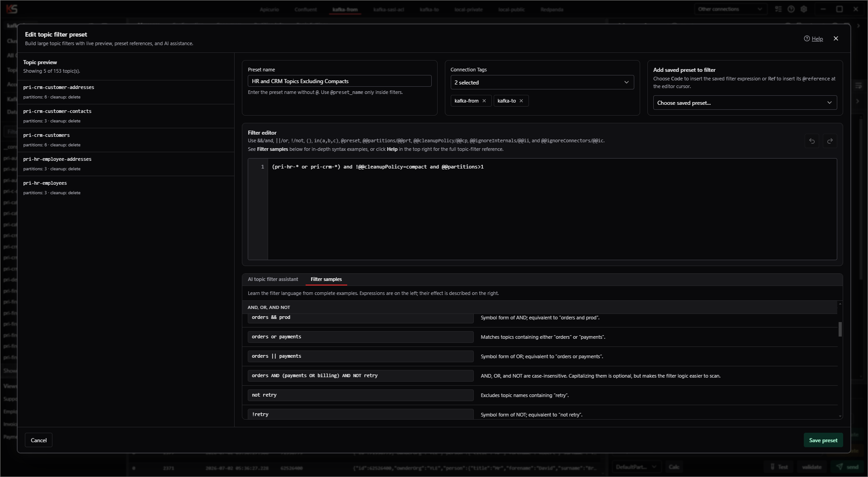The height and width of the screenshot is (477, 868).
Task: Expand the Connection Tags '2 selected' dropdown
Action: (542, 82)
